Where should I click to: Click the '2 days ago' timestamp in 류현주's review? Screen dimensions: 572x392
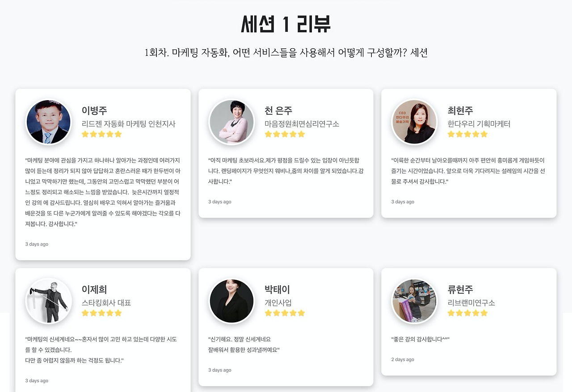pyautogui.click(x=403, y=359)
